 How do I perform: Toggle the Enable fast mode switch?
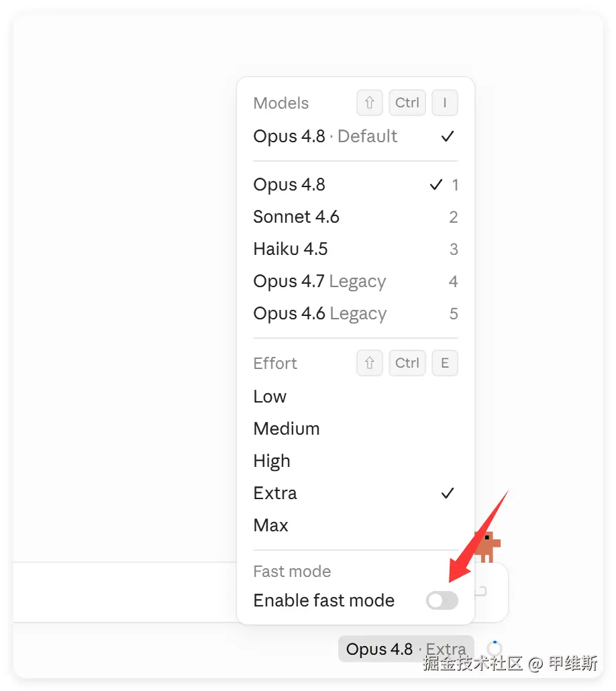[x=442, y=600]
